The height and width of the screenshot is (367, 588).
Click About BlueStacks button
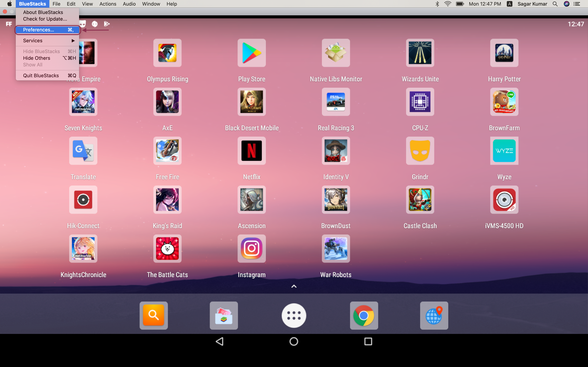pyautogui.click(x=43, y=12)
